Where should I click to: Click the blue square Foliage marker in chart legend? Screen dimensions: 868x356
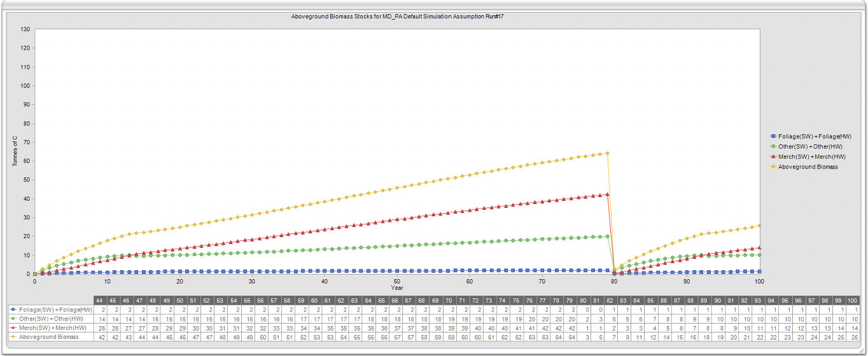pyautogui.click(x=773, y=136)
